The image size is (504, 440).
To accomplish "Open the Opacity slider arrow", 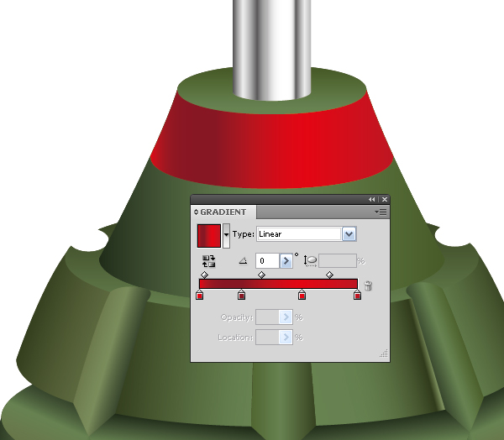I will click(x=286, y=317).
